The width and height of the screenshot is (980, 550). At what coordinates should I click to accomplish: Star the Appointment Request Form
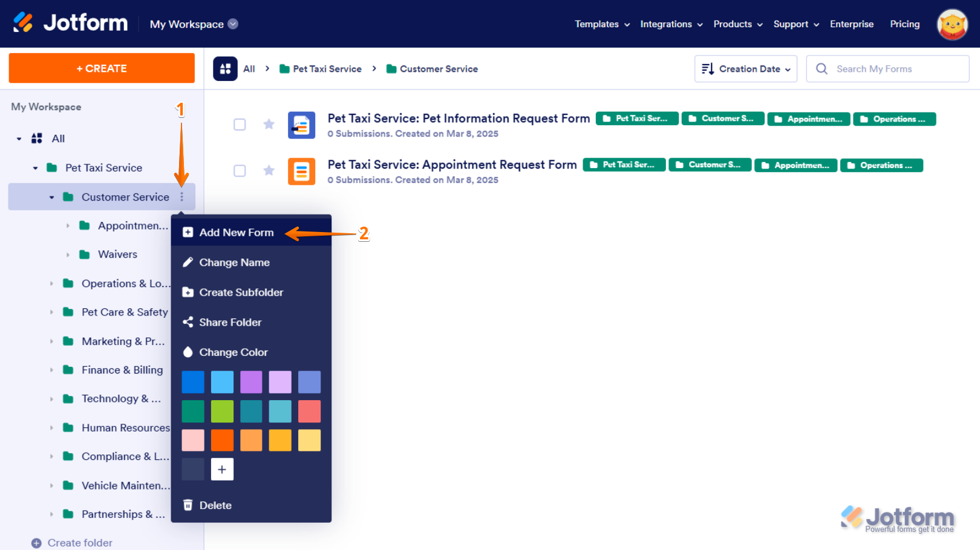[269, 170]
